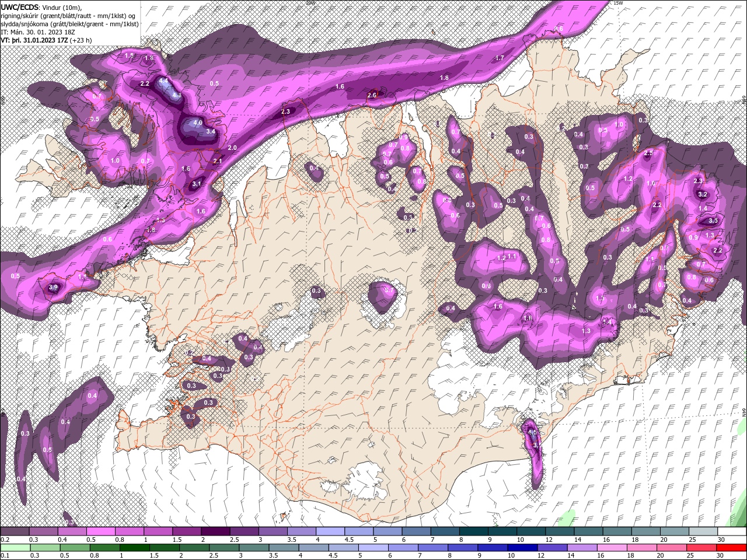Select the 30 swatch in the lower rain scale

[x=731, y=548]
